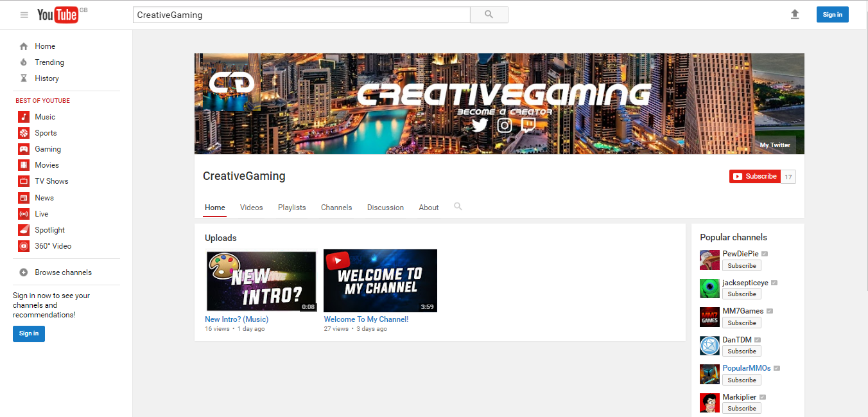Viewport: 868px width, 417px height.
Task: Click the sidebar Sign in button
Action: (x=29, y=333)
